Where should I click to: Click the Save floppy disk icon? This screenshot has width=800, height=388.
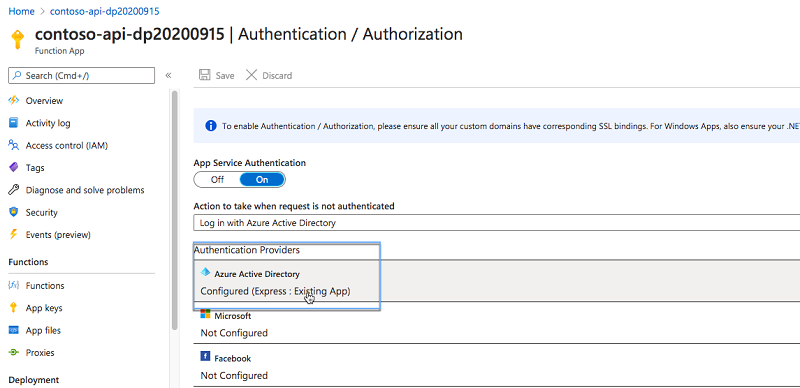tap(205, 75)
